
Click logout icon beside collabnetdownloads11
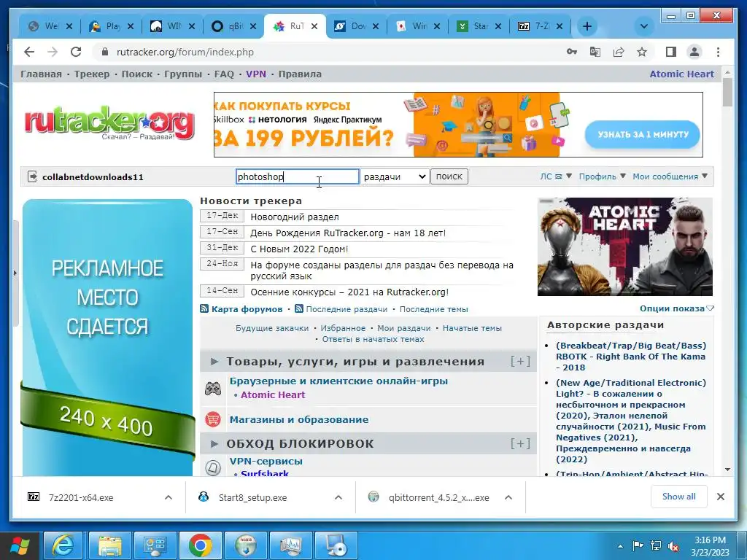tap(32, 176)
